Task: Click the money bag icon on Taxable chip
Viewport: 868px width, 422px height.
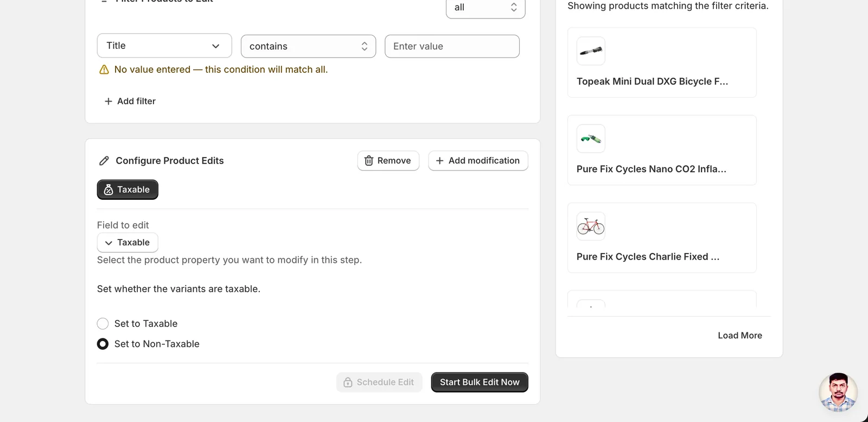Action: [x=108, y=190]
